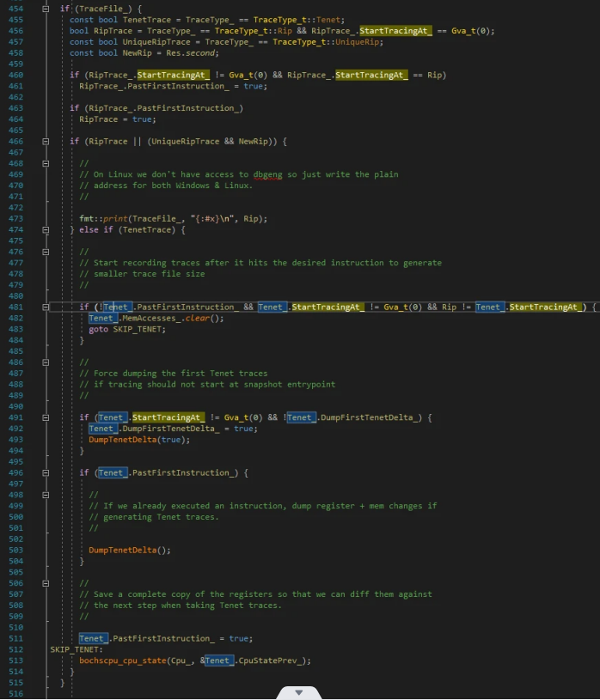Collapse the if block fold at line 481
The width and height of the screenshot is (600, 700).
tap(46, 307)
